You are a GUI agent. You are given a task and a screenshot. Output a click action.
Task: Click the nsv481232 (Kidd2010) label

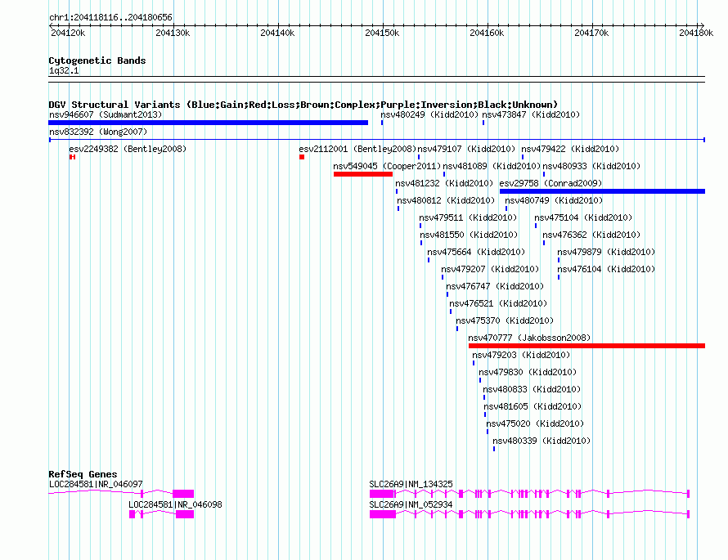pos(444,183)
